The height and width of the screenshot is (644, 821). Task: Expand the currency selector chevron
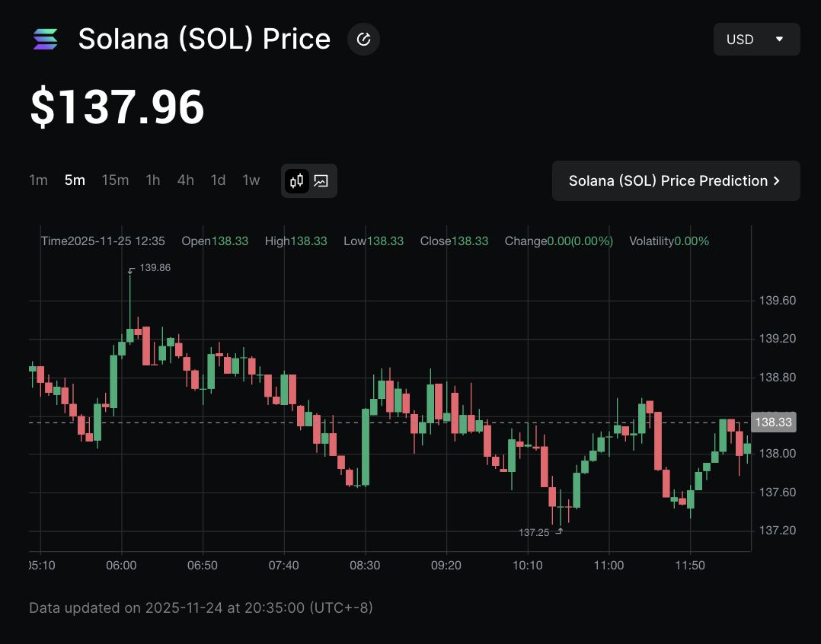[x=779, y=40]
